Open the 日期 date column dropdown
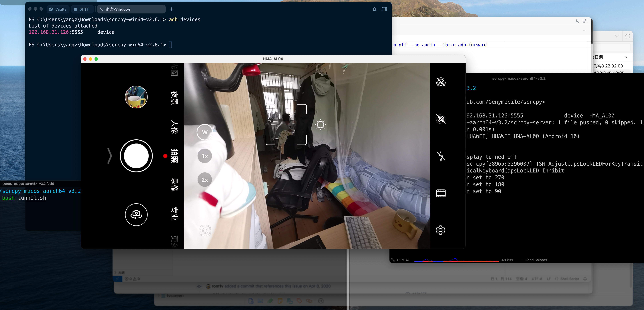This screenshot has width=644, height=310. point(626,57)
